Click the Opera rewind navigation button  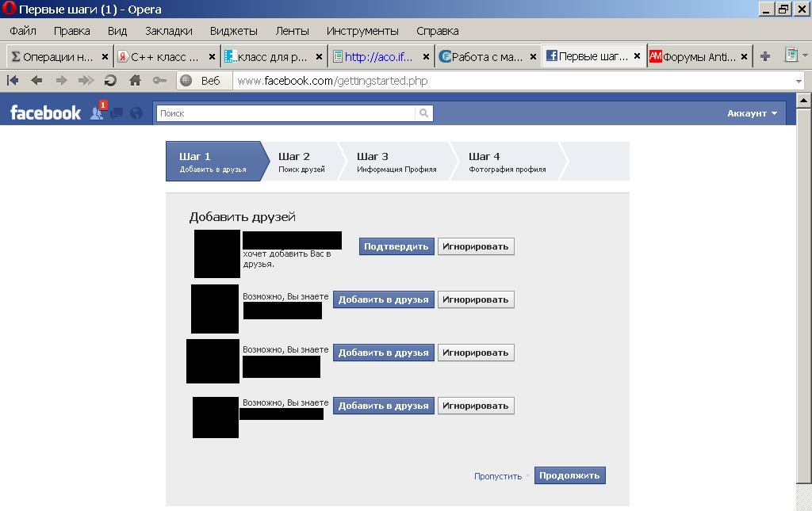coord(13,80)
